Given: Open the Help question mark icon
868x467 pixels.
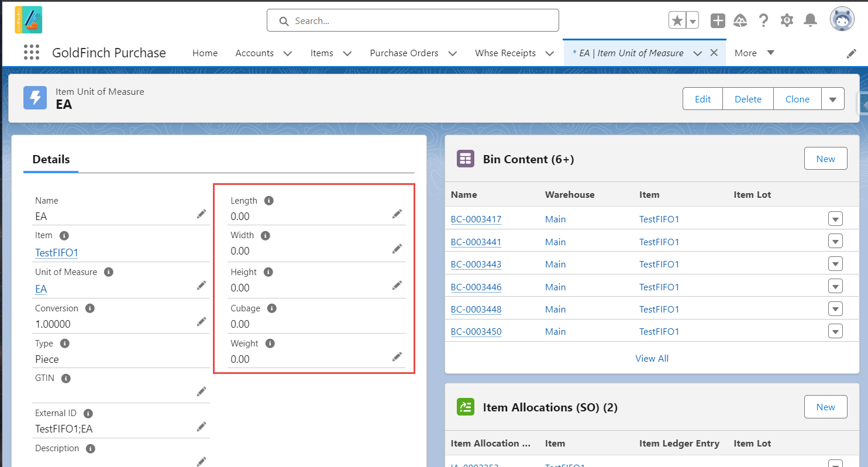Looking at the screenshot, I should pos(763,20).
